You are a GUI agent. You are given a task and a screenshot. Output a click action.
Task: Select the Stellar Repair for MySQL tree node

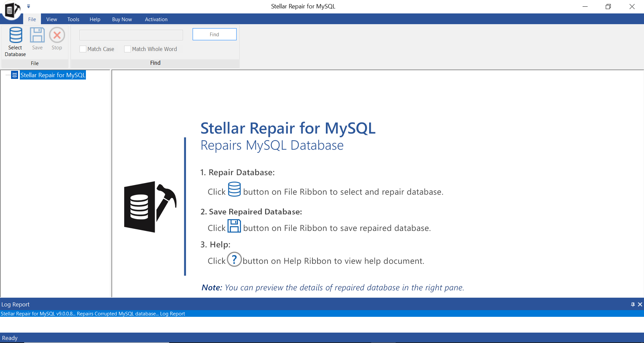53,75
